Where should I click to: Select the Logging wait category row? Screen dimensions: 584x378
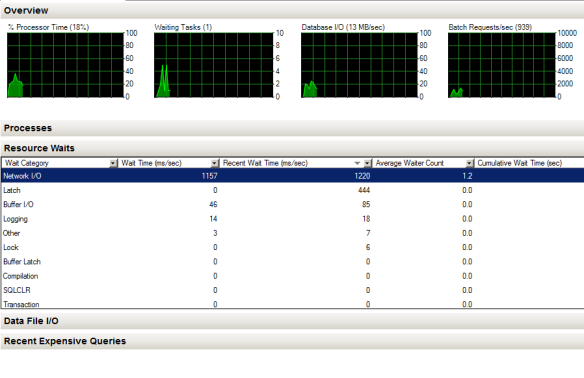pyautogui.click(x=292, y=219)
